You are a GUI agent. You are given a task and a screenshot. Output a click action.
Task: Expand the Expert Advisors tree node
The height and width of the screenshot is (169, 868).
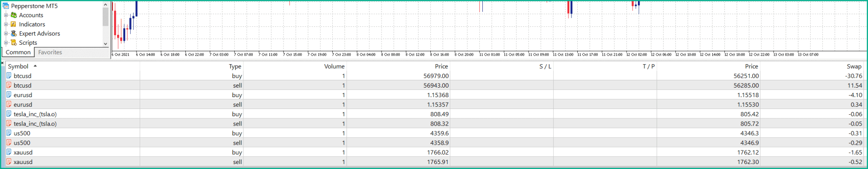click(6, 33)
